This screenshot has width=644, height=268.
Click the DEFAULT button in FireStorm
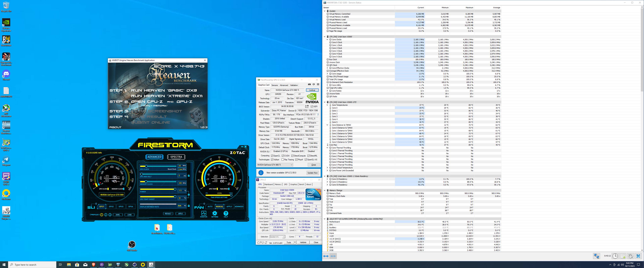[168, 214]
